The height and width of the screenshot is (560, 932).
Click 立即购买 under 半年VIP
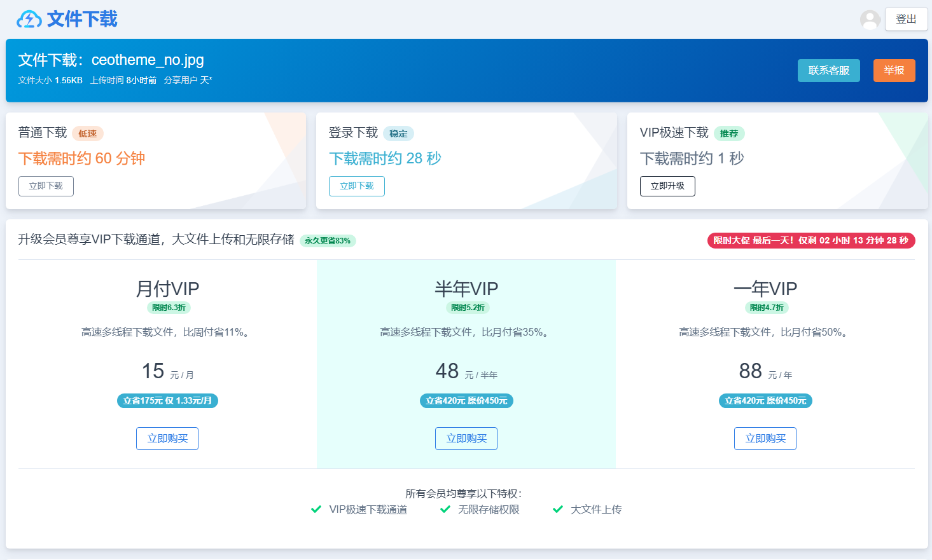click(x=466, y=438)
